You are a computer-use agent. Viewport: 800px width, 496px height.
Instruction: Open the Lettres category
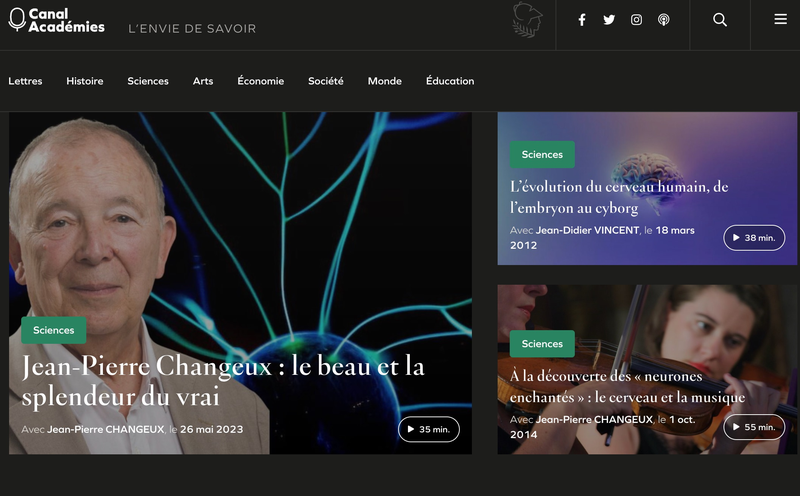[25, 81]
